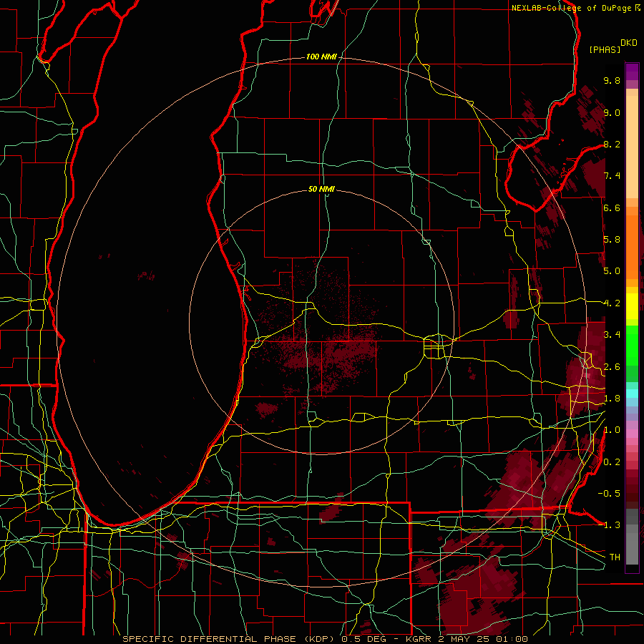Click the NEXLAB-College of DuPage header text
This screenshot has width=644, height=644.
click(571, 8)
